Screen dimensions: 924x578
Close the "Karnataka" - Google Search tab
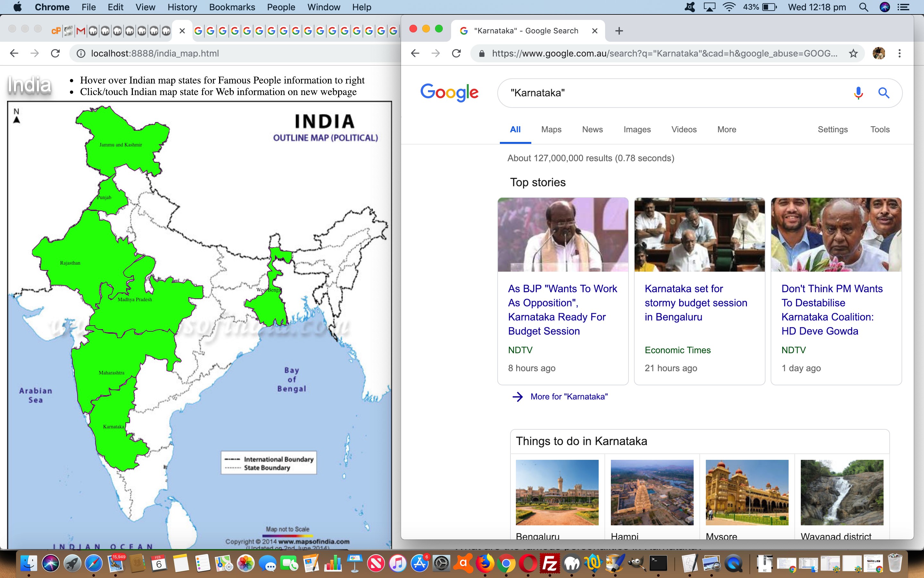595,31
